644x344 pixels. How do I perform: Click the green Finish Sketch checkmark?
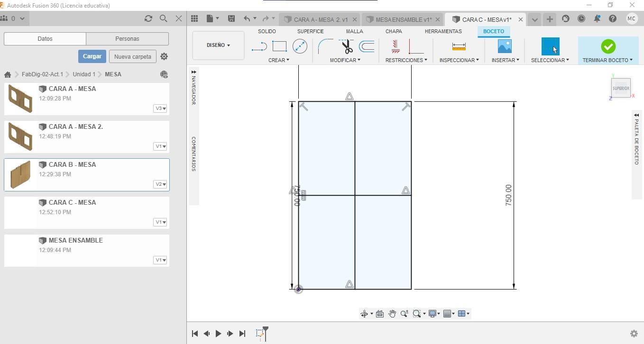[608, 46]
